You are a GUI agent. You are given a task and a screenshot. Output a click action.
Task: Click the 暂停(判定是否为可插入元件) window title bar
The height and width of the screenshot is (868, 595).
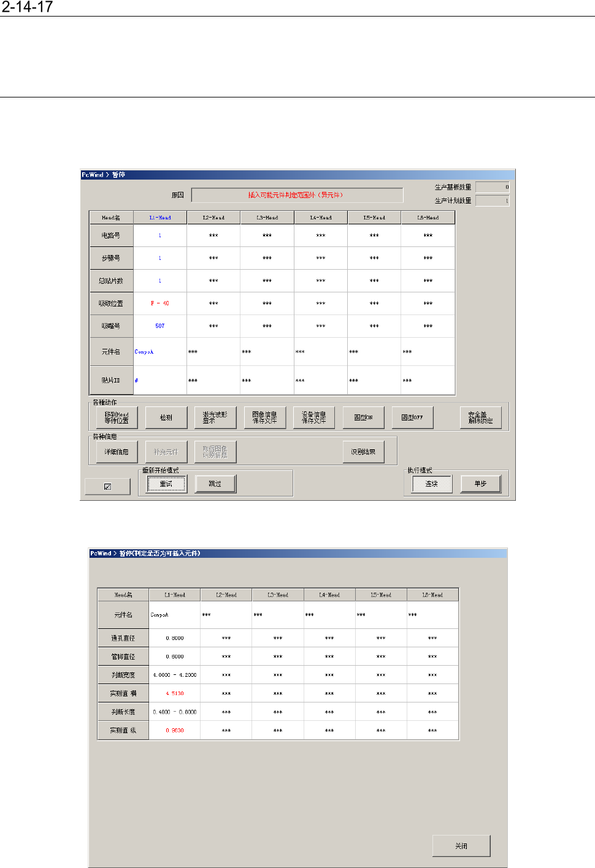[x=298, y=553]
